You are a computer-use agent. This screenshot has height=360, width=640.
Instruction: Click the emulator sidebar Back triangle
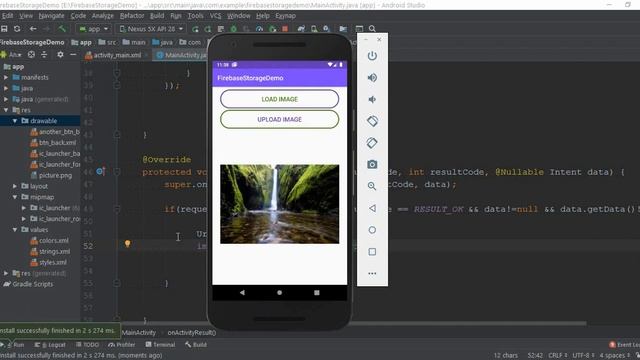(x=372, y=208)
